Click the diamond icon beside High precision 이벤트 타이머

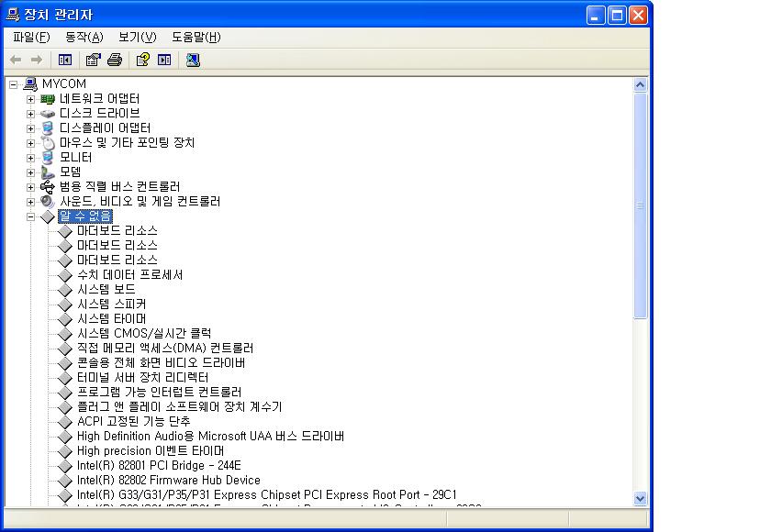coord(65,451)
